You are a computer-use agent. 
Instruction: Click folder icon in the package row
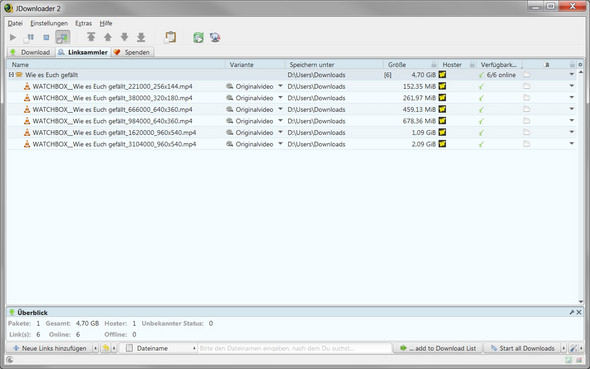(526, 75)
